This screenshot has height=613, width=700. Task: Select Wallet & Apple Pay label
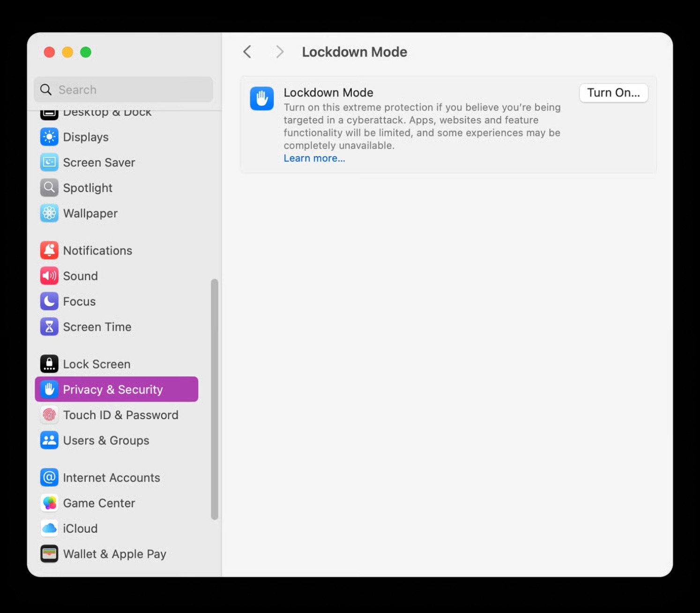pyautogui.click(x=115, y=554)
